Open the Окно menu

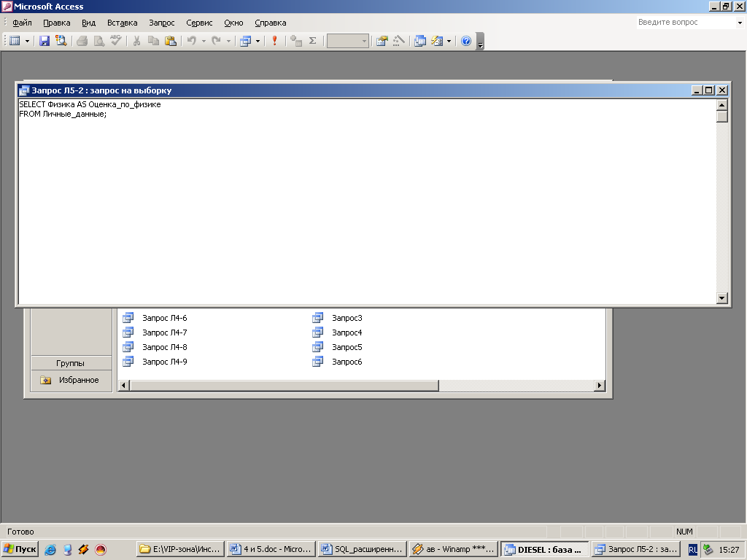point(233,23)
